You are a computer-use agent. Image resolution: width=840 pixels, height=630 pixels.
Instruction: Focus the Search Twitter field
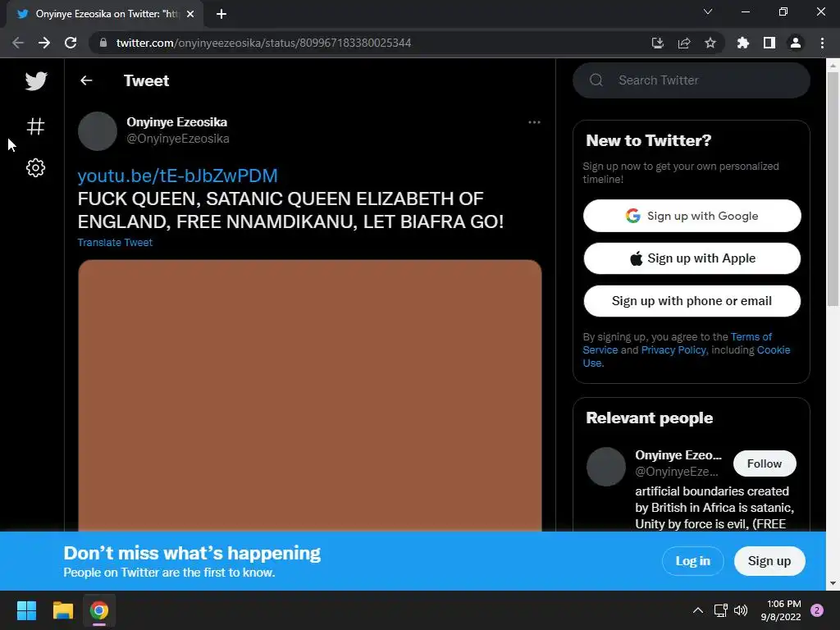point(691,80)
